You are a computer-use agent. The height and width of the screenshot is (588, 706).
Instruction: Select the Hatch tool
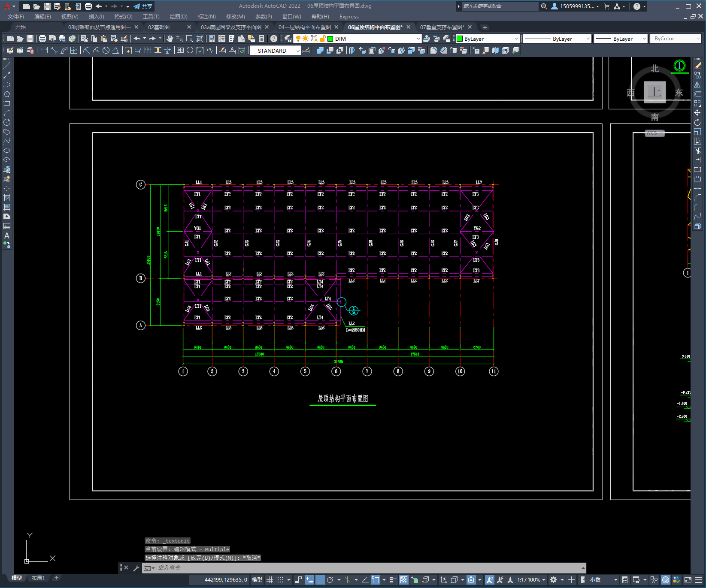(7, 198)
